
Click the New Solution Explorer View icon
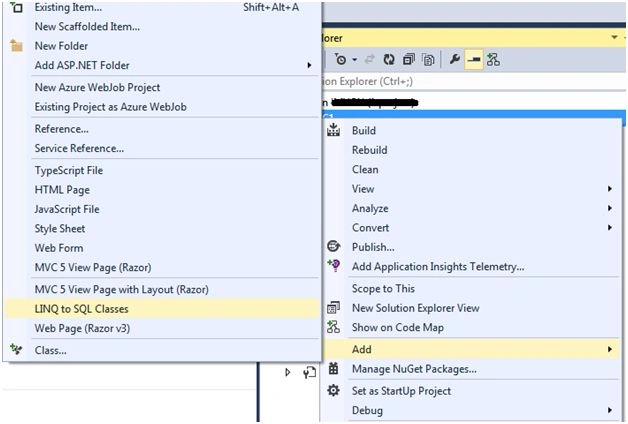(333, 307)
